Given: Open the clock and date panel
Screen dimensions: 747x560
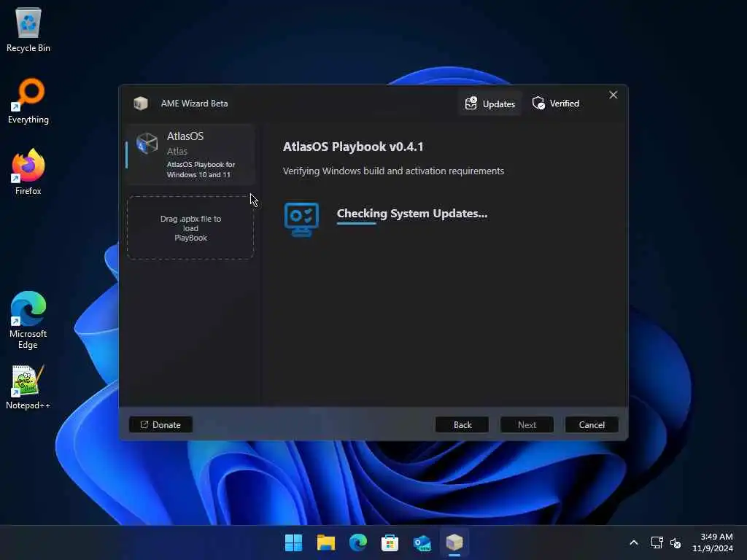Looking at the screenshot, I should coord(713,542).
